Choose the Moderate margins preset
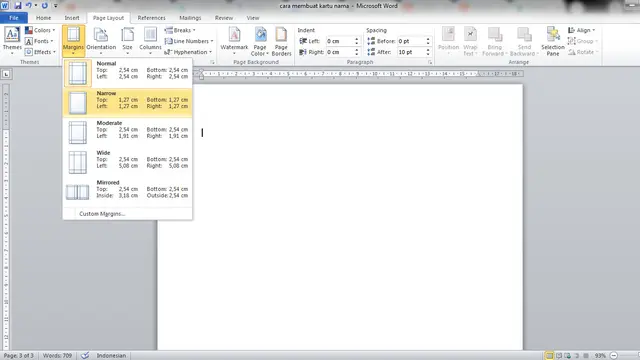 [x=127, y=132]
